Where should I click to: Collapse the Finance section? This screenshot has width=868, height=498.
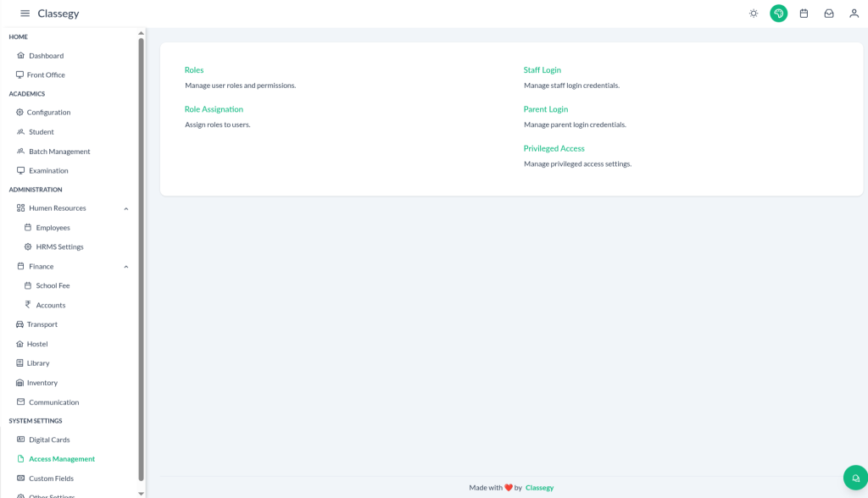tap(126, 267)
